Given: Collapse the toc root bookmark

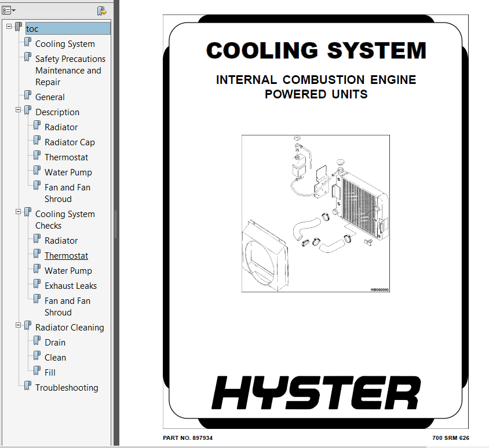Looking at the screenshot, I should pos(9,27).
